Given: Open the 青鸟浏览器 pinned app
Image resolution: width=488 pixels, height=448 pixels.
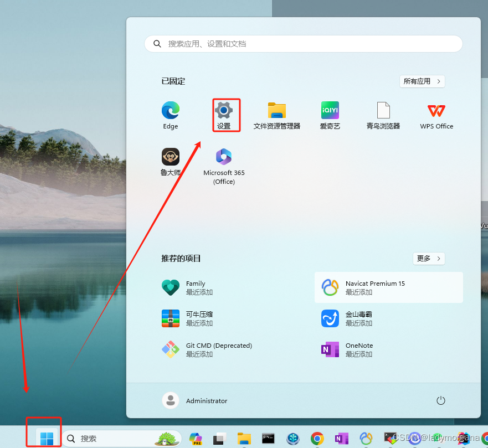Looking at the screenshot, I should pyautogui.click(x=383, y=115).
